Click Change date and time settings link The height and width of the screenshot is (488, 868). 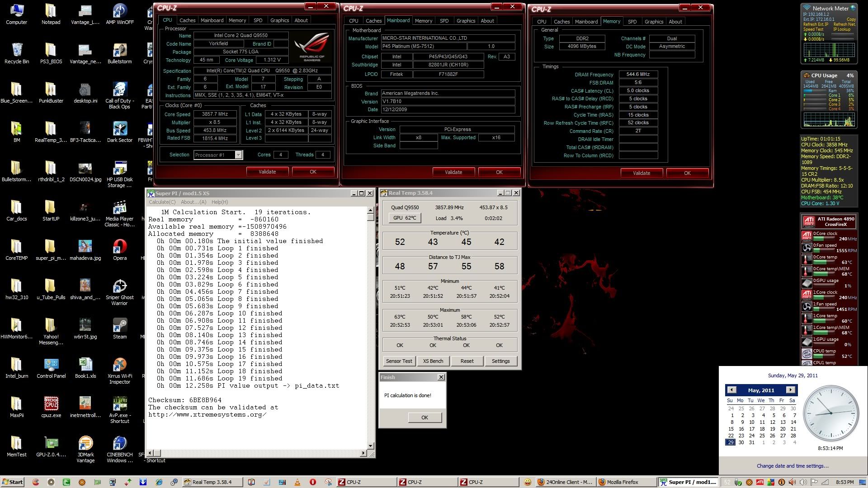tap(793, 466)
